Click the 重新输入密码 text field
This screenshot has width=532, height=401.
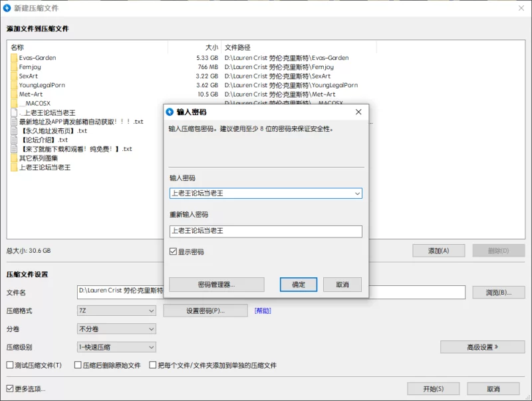pyautogui.click(x=265, y=231)
